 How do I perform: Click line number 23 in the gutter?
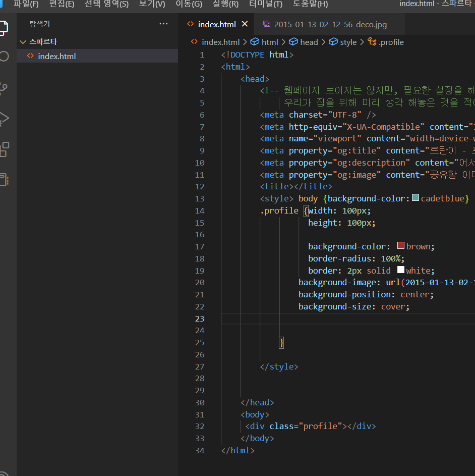click(200, 319)
